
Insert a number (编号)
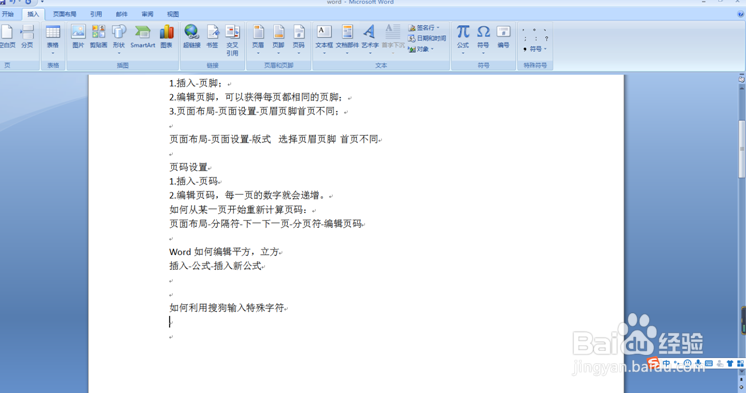click(x=504, y=37)
